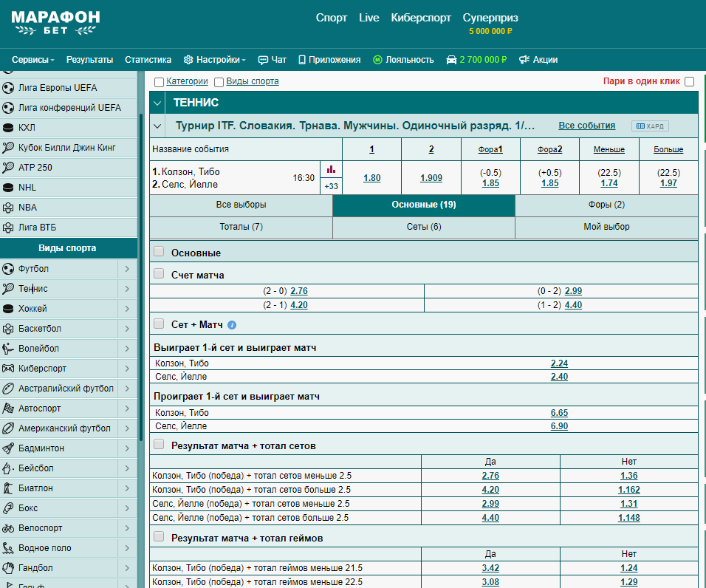Click the Лояльность green badge icon
The image size is (706, 588).
click(378, 60)
